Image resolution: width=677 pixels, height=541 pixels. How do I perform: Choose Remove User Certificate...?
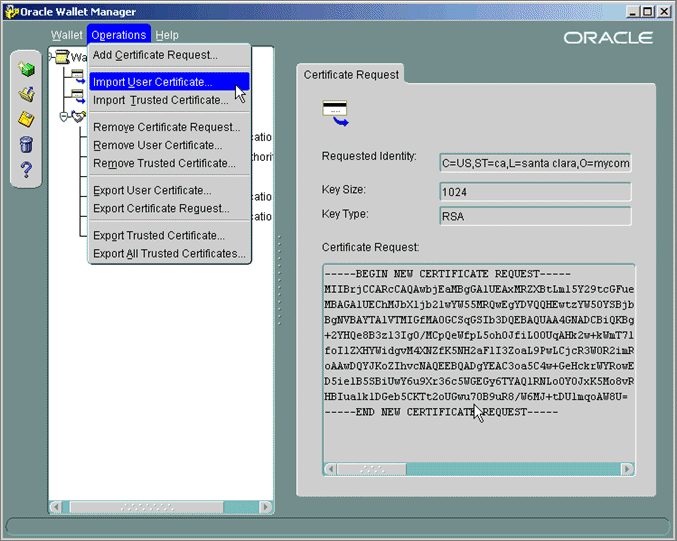[x=169, y=146]
